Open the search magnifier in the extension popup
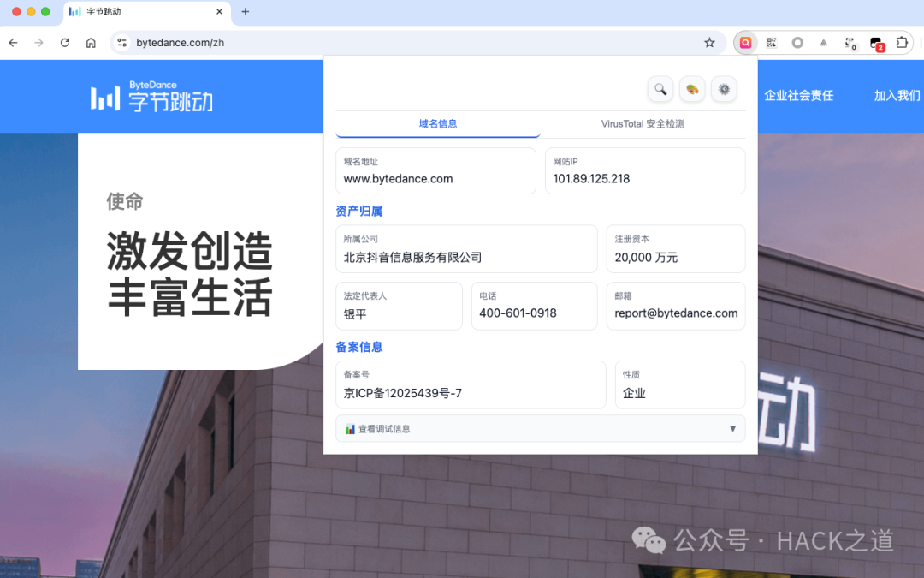 [x=660, y=89]
